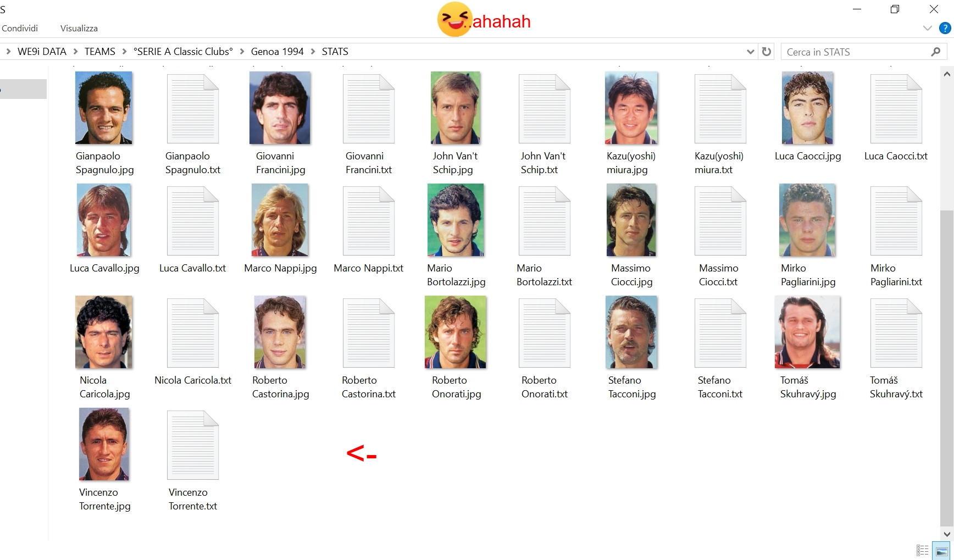Select Luca Caocci.txt file icon

pyautogui.click(x=896, y=109)
